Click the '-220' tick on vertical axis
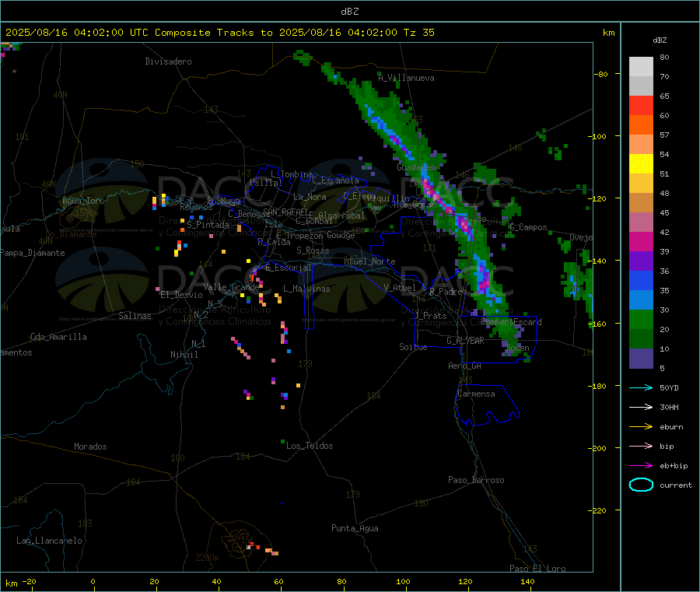The width and height of the screenshot is (700, 592). (598, 510)
